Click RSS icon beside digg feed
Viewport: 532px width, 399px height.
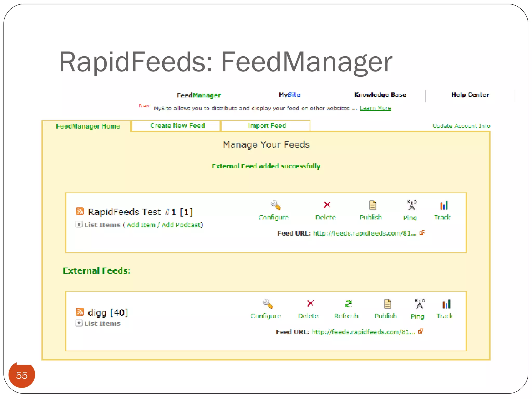pos(80,312)
